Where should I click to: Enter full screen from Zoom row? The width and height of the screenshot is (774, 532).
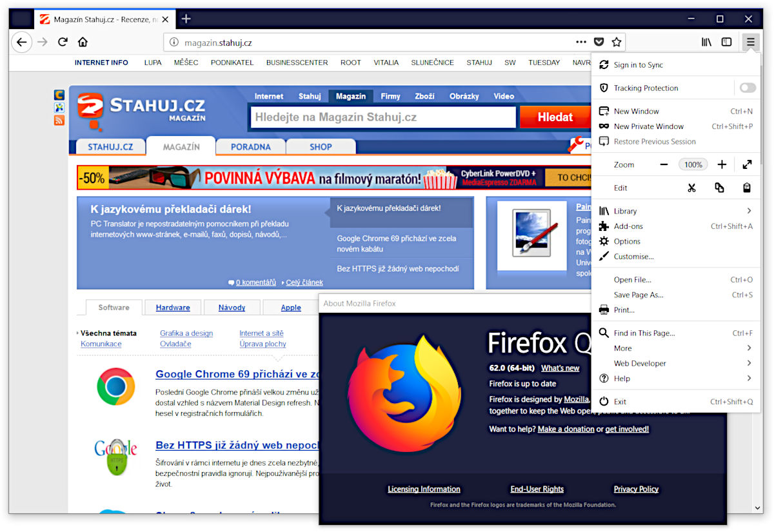747,164
